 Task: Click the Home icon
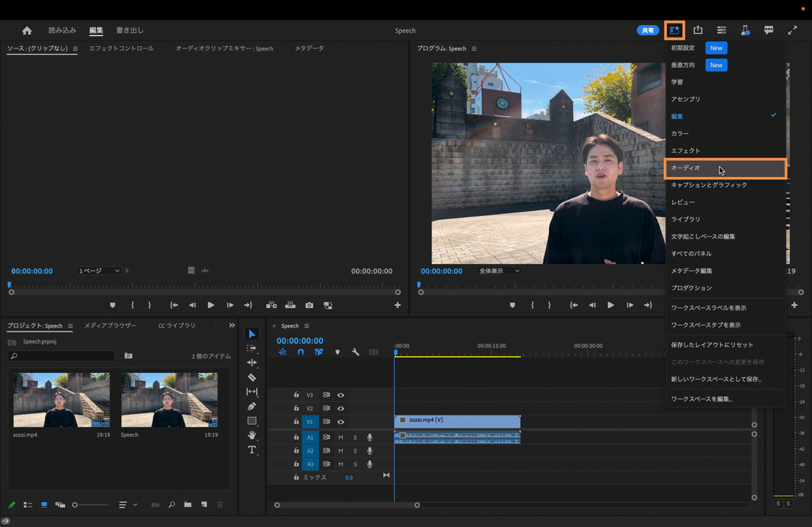[27, 31]
